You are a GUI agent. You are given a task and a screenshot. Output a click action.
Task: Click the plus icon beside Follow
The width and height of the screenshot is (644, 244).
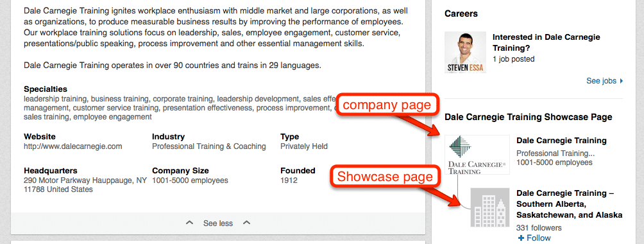[521, 238]
